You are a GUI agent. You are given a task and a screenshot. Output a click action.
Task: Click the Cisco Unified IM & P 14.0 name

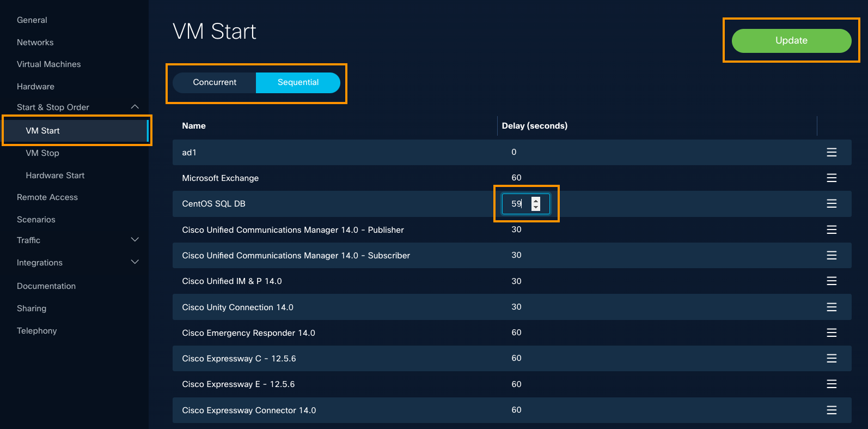click(232, 281)
